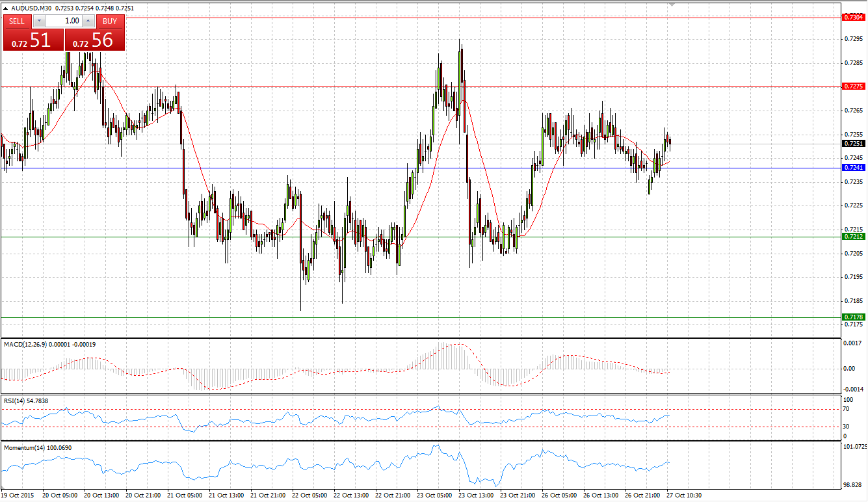Click the 0.7295 price scale value
The width and height of the screenshot is (868, 502).
852,38
